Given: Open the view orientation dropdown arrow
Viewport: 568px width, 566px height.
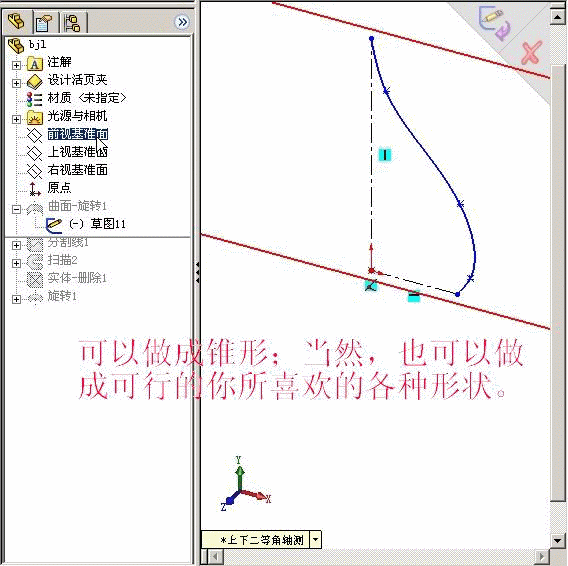Looking at the screenshot, I should point(316,540).
